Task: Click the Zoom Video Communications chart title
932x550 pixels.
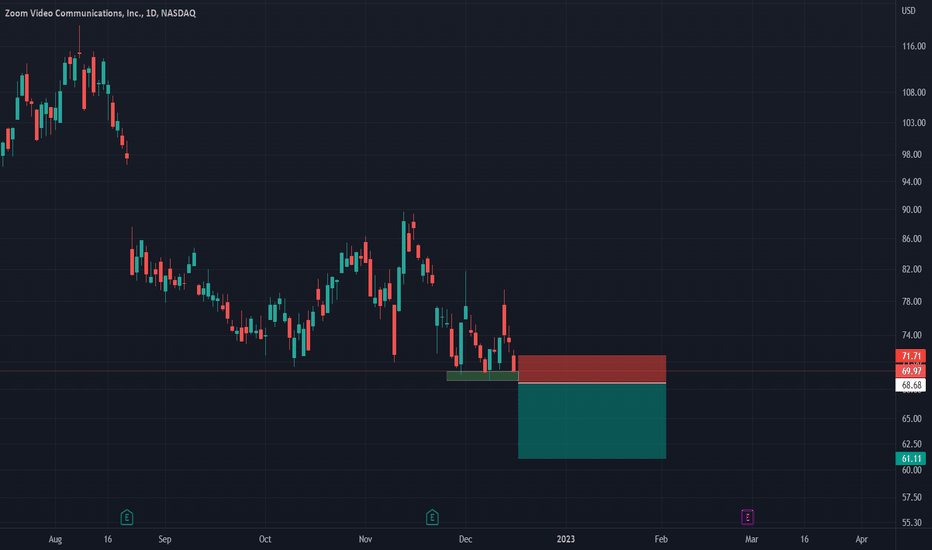Action: pyautogui.click(x=100, y=13)
